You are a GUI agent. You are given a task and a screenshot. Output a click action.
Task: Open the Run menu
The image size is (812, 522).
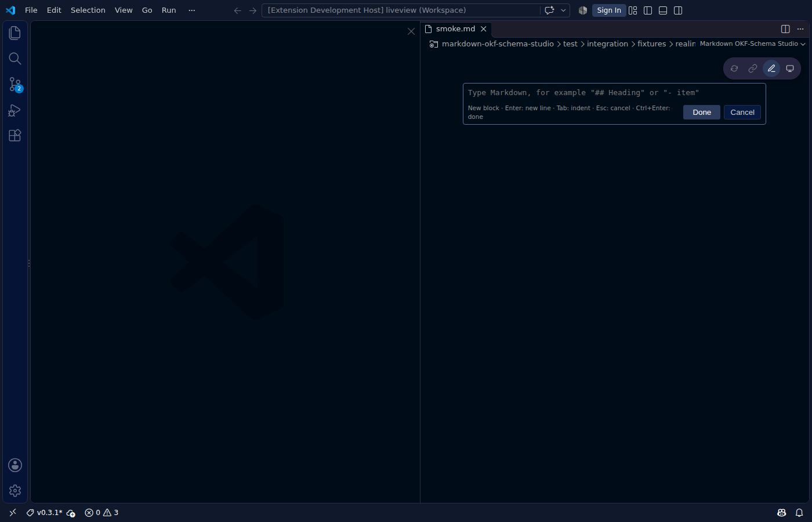point(169,10)
